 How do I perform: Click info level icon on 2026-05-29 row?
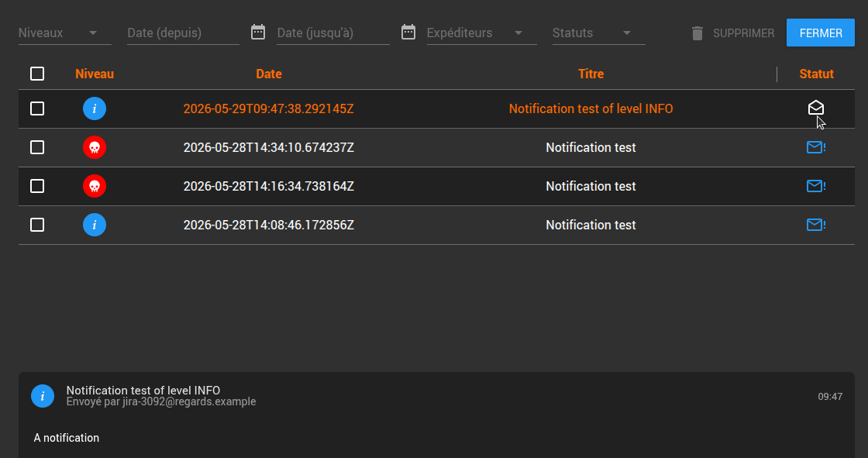tap(95, 108)
